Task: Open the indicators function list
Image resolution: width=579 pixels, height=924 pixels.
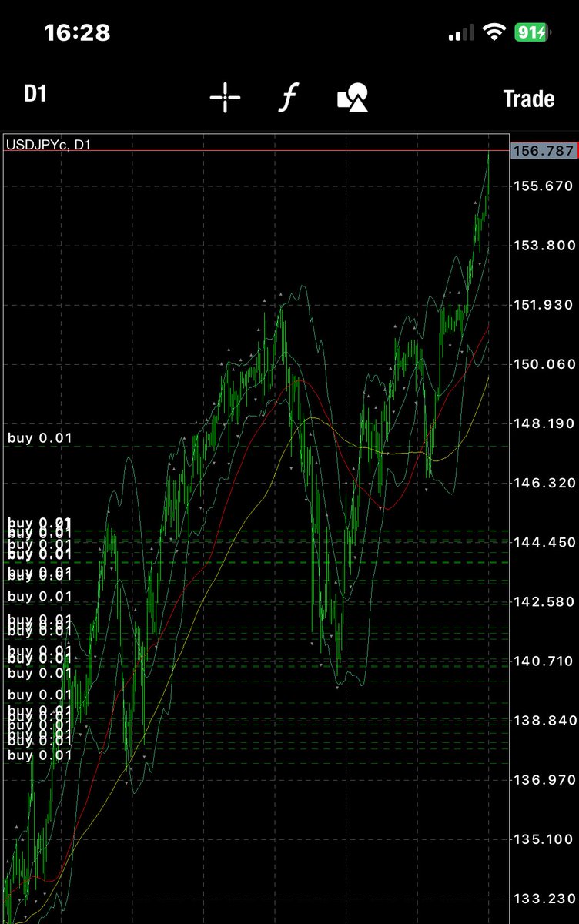Action: [288, 98]
